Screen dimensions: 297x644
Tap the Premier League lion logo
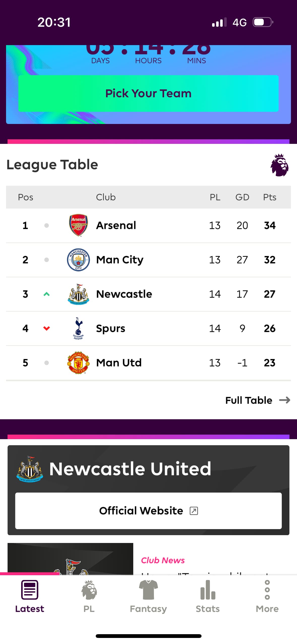[x=279, y=165]
